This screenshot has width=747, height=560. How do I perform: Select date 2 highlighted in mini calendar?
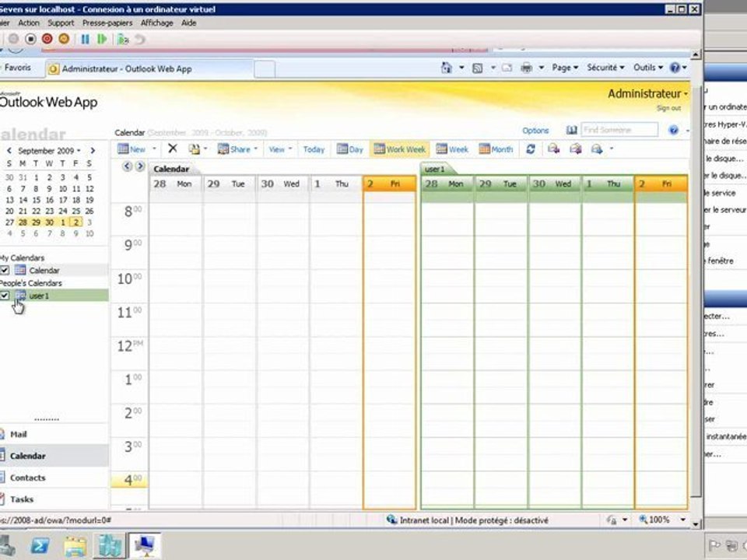(75, 222)
